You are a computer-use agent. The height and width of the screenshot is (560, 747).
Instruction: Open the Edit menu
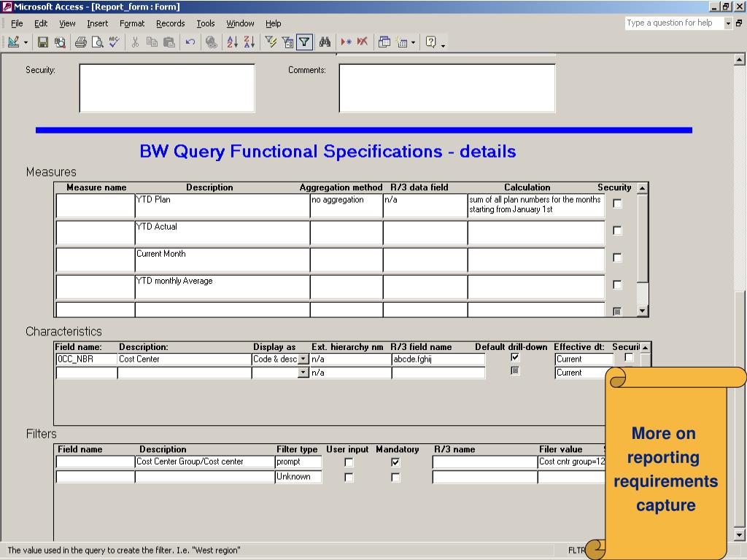pyautogui.click(x=41, y=23)
